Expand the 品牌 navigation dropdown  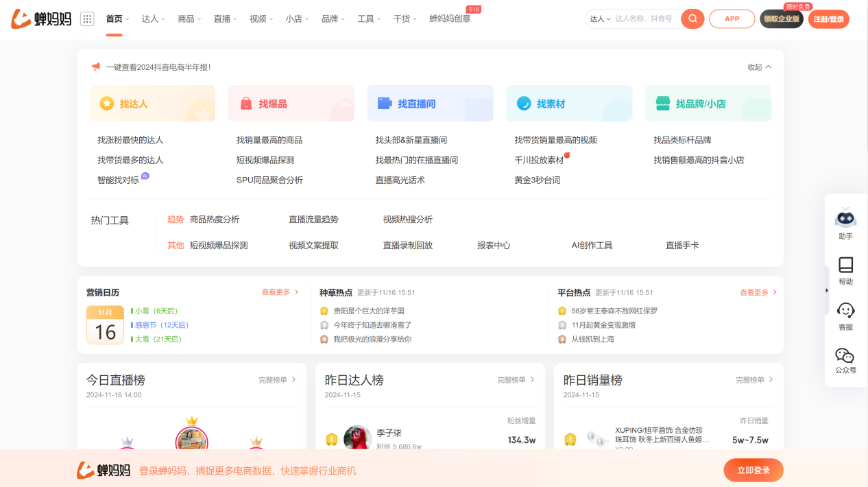[x=333, y=19]
